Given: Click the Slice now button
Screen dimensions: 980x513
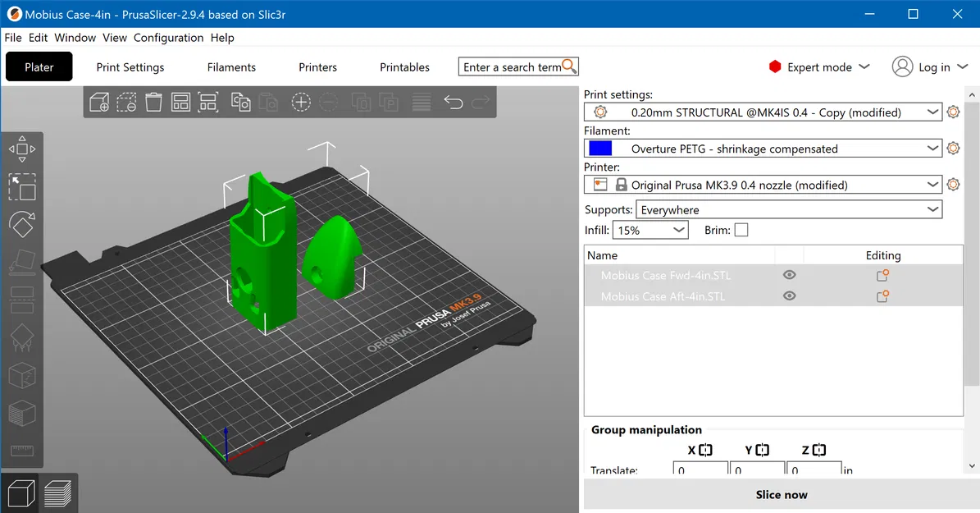Looking at the screenshot, I should (782, 495).
